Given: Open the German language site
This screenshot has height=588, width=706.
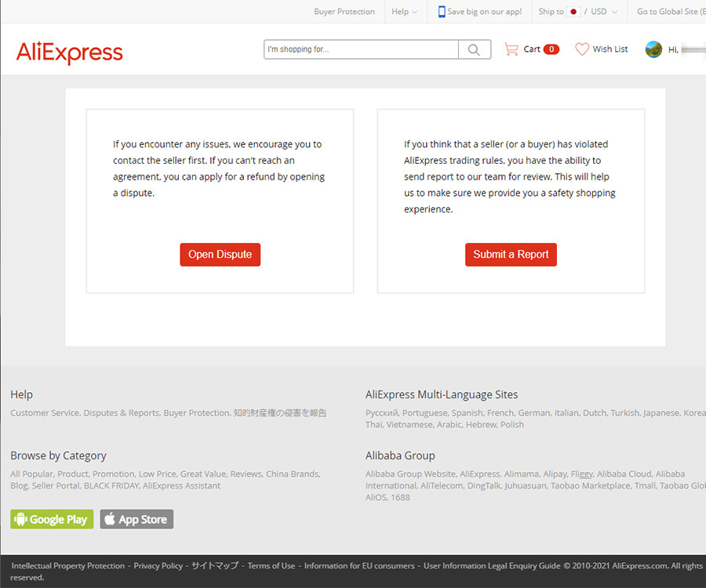Looking at the screenshot, I should [534, 413].
